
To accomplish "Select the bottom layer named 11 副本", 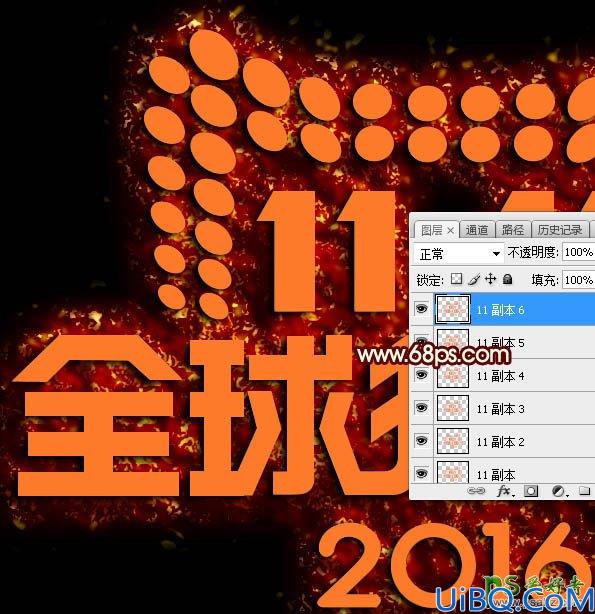I will coord(496,475).
